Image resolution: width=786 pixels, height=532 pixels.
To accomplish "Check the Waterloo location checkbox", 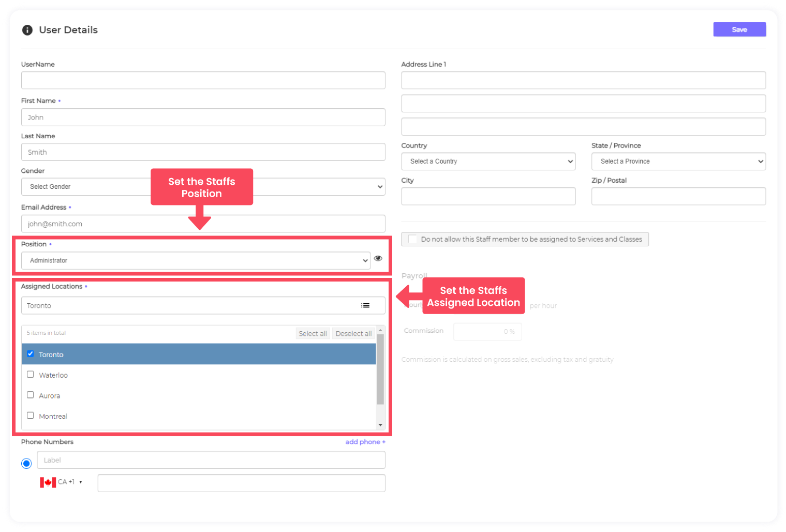I will 31,374.
